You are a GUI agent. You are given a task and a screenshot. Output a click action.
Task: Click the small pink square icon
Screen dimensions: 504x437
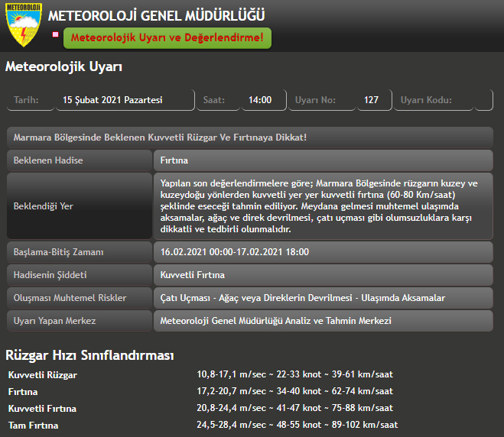click(55, 35)
